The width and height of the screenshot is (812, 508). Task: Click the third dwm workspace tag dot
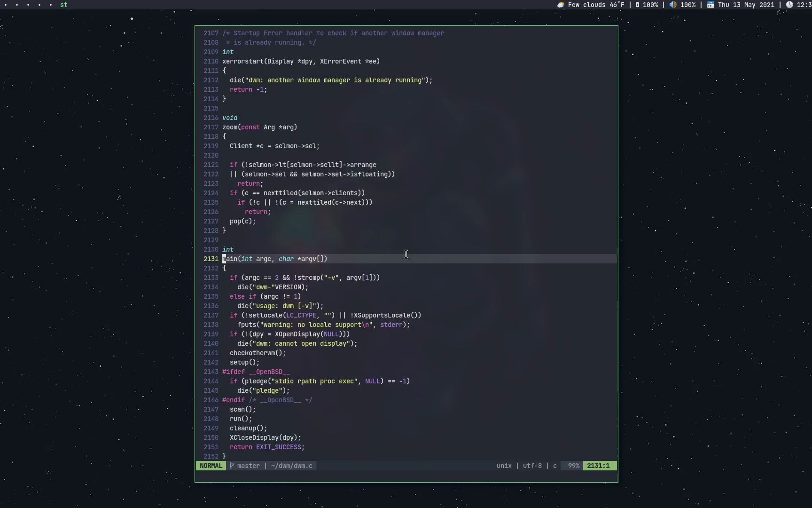click(x=28, y=5)
